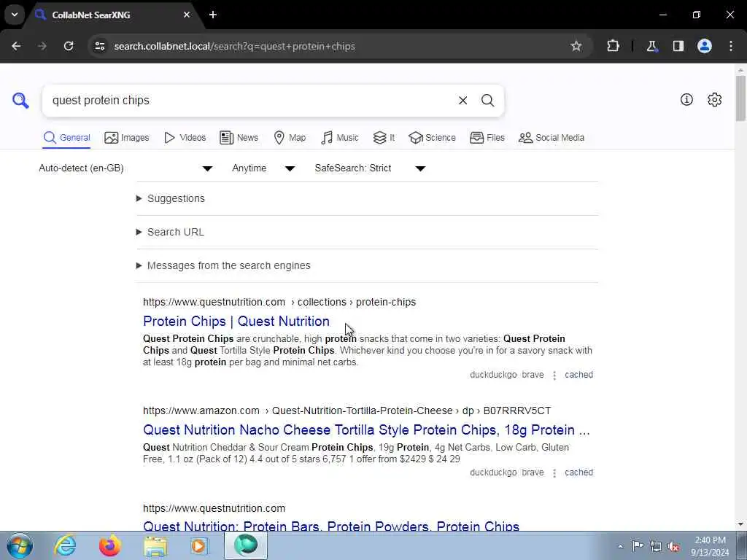Viewport: 747px width, 560px height.
Task: Open site information icon in address bar
Action: tap(99, 46)
